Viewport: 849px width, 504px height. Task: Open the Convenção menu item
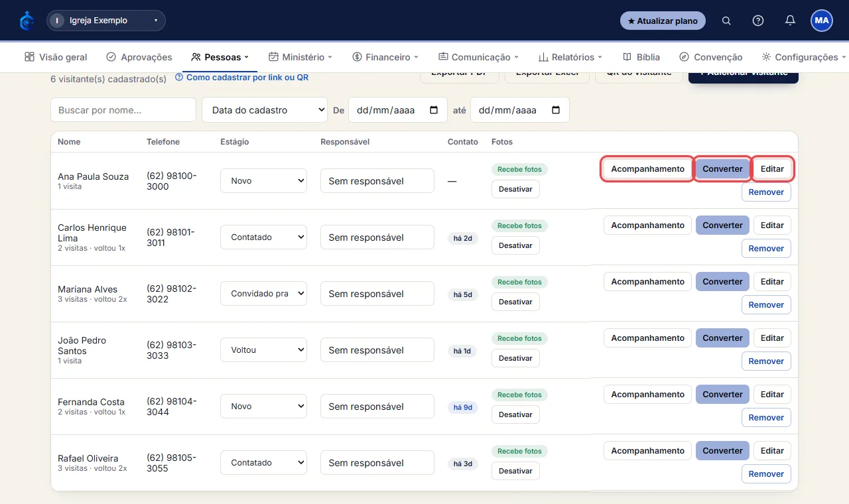pos(710,57)
